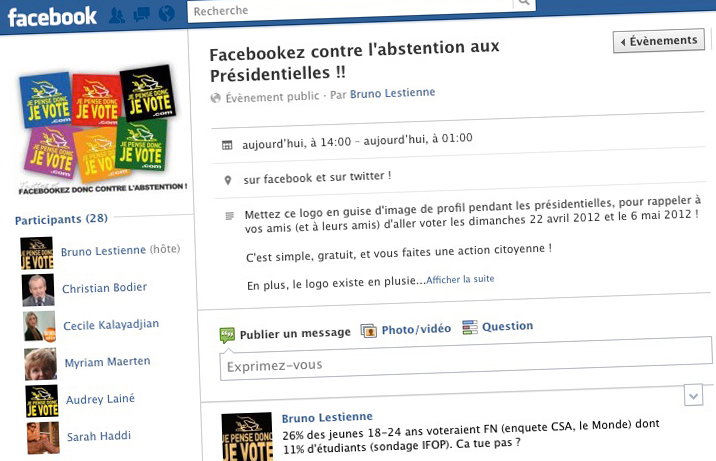Focus the Exprimez-vous message box
Screen dimensions: 716x461
[x=465, y=363]
